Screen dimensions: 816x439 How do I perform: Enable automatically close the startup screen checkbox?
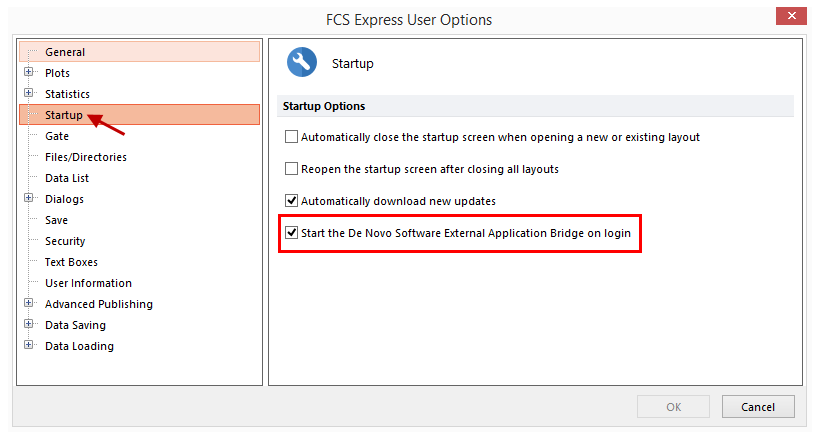pos(292,137)
